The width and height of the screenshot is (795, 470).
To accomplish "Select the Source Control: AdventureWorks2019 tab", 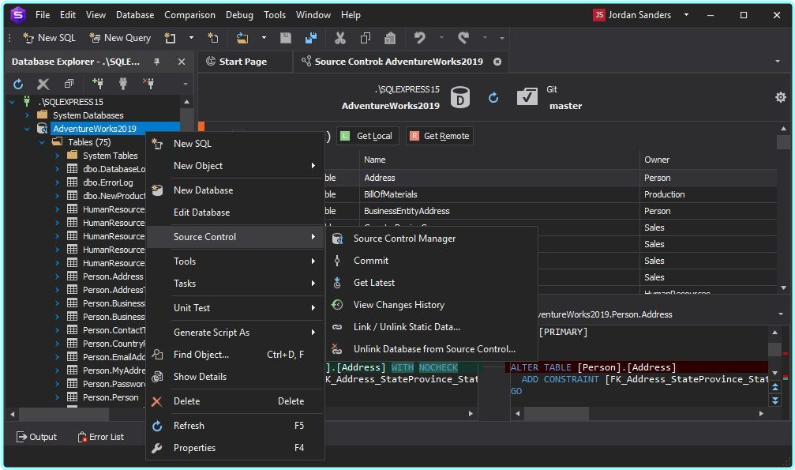I will point(399,61).
